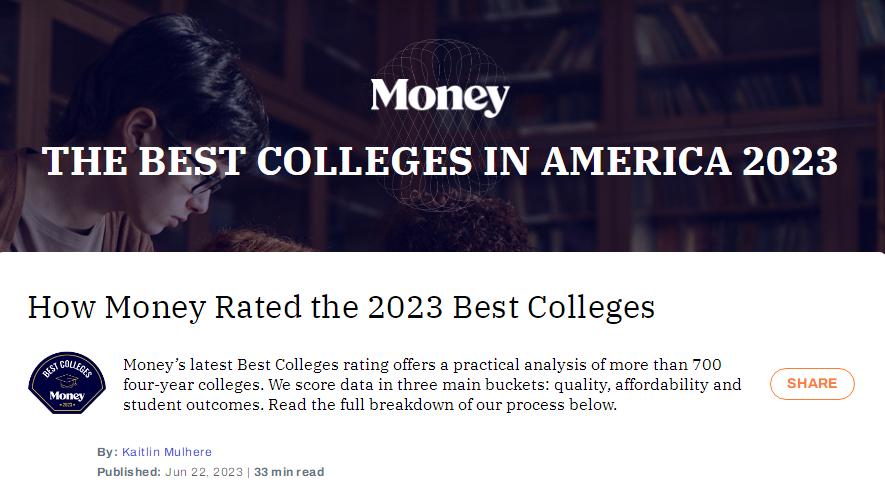Open author Kaitlin Mulhere's profile link

click(166, 452)
